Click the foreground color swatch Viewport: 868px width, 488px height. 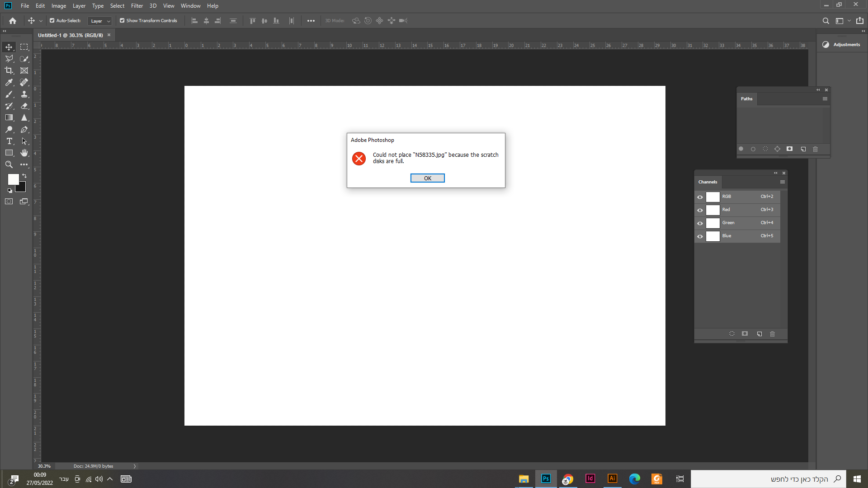[13, 179]
